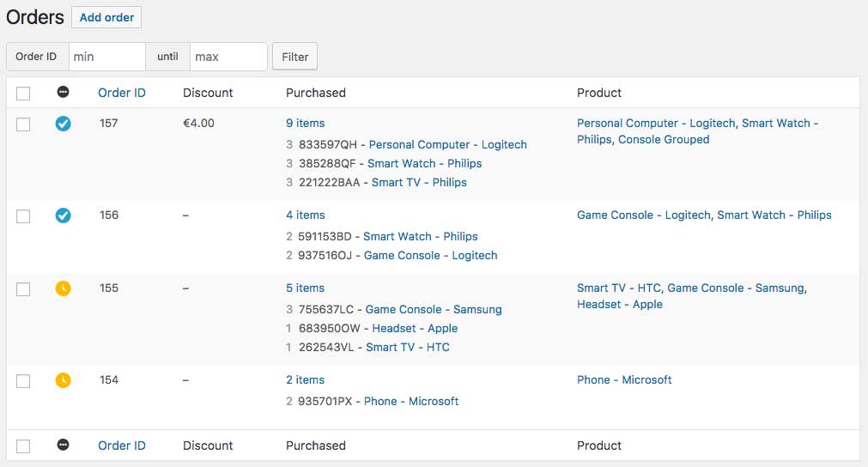Open Personal Computer - Logitech in Purchased column
868x467 pixels.
click(x=448, y=144)
